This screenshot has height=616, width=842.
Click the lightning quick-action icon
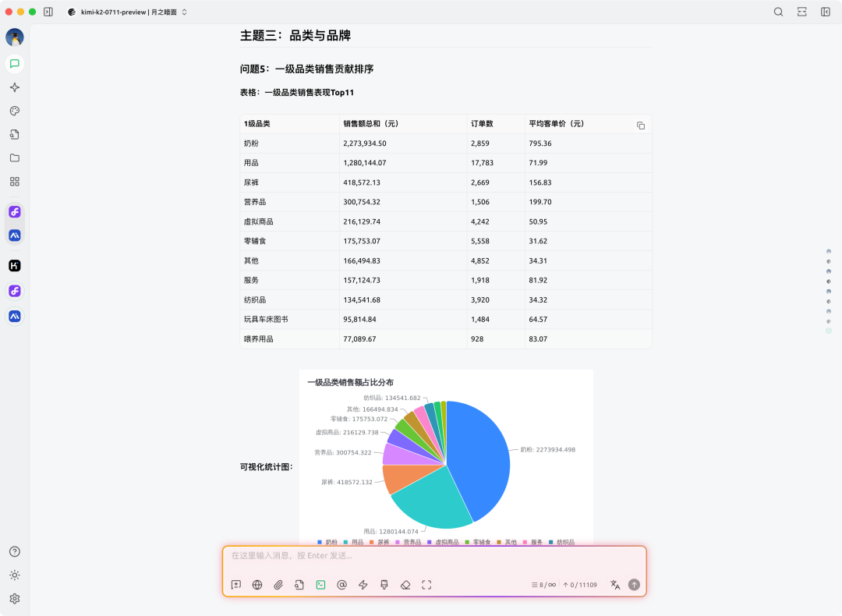pos(363,584)
